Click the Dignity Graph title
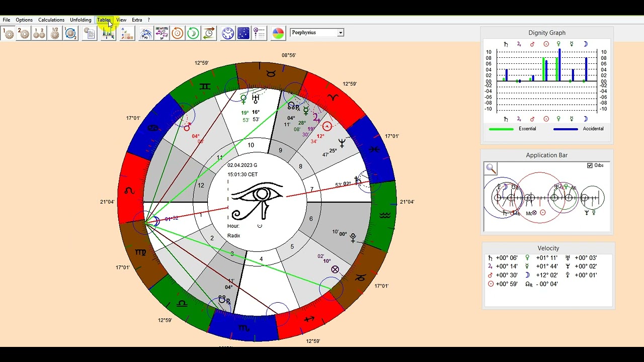The width and height of the screenshot is (644, 362). point(547,33)
